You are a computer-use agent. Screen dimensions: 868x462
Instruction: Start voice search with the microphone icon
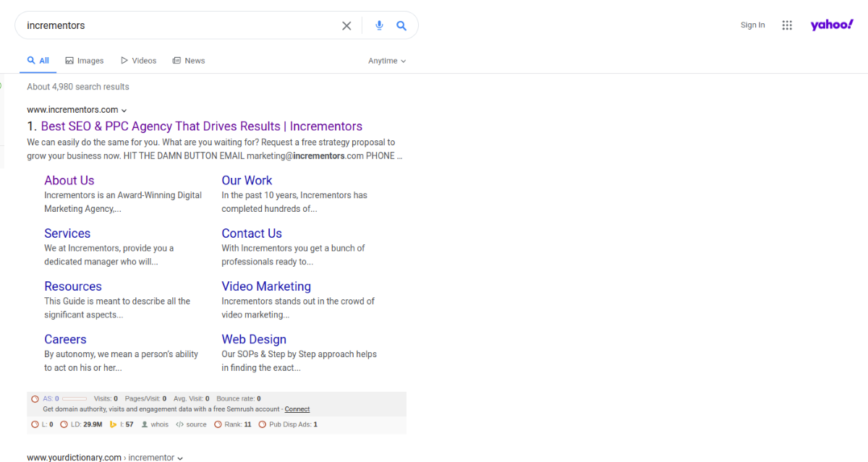click(379, 25)
